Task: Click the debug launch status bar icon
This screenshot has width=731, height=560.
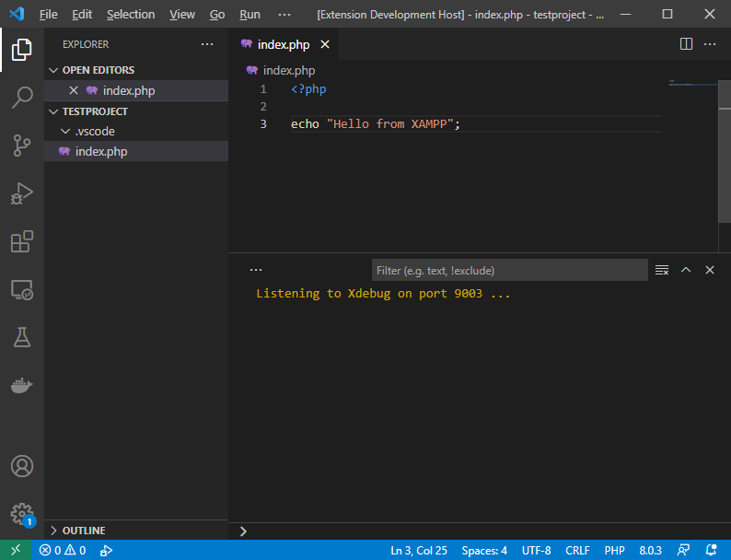Action: click(106, 551)
